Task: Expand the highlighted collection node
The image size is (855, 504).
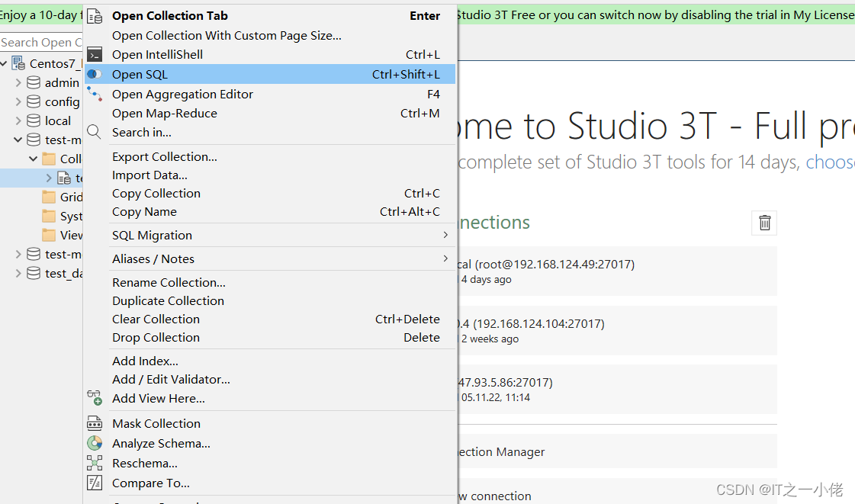Action: tap(49, 178)
